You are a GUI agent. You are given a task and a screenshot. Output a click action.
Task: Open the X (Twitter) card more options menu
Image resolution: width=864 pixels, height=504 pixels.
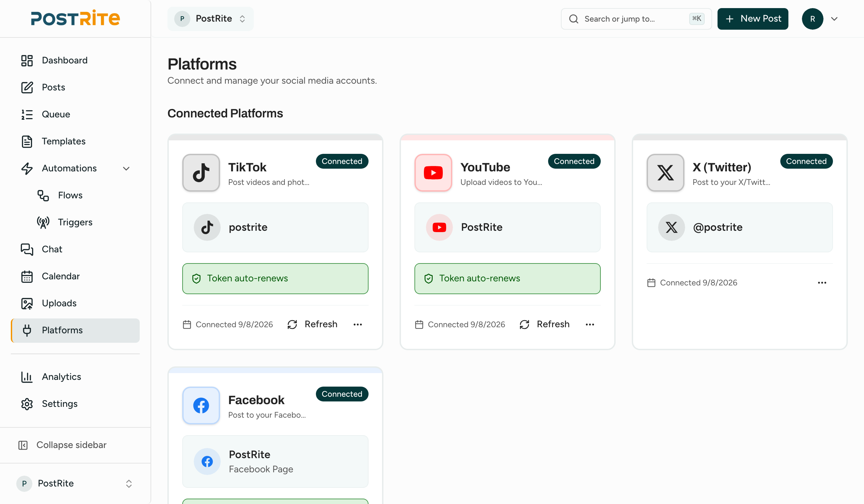pos(822,283)
